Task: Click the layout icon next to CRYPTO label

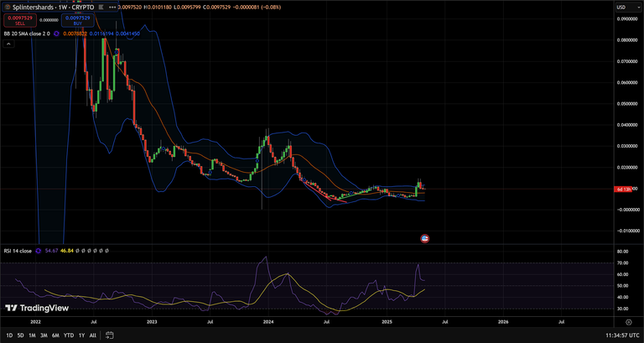Action: pyautogui.click(x=101, y=8)
